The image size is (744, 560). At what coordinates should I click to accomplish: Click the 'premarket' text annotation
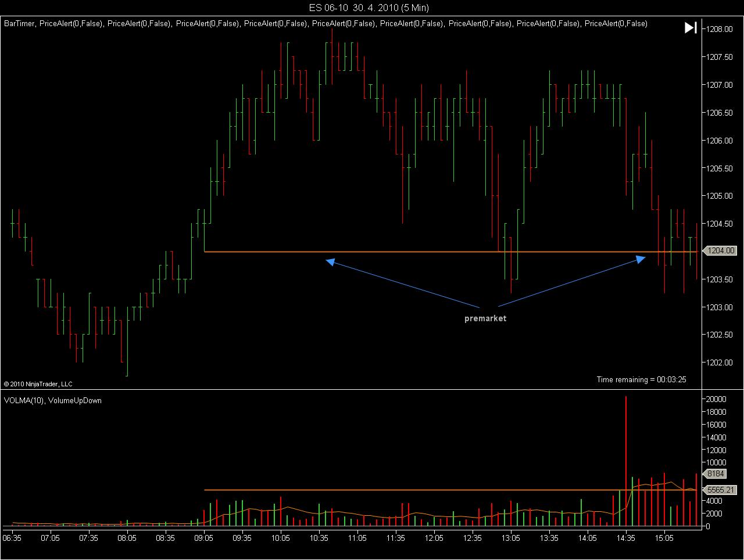pos(485,318)
